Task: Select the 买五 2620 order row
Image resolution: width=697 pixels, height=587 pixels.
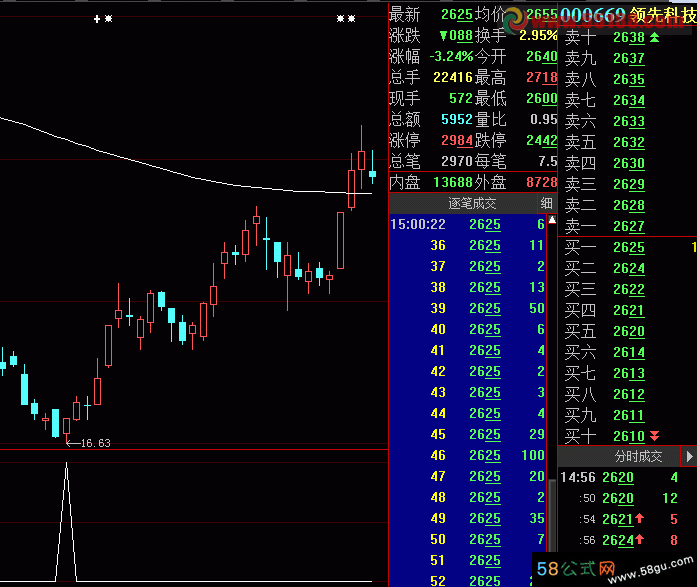Action: click(x=627, y=331)
